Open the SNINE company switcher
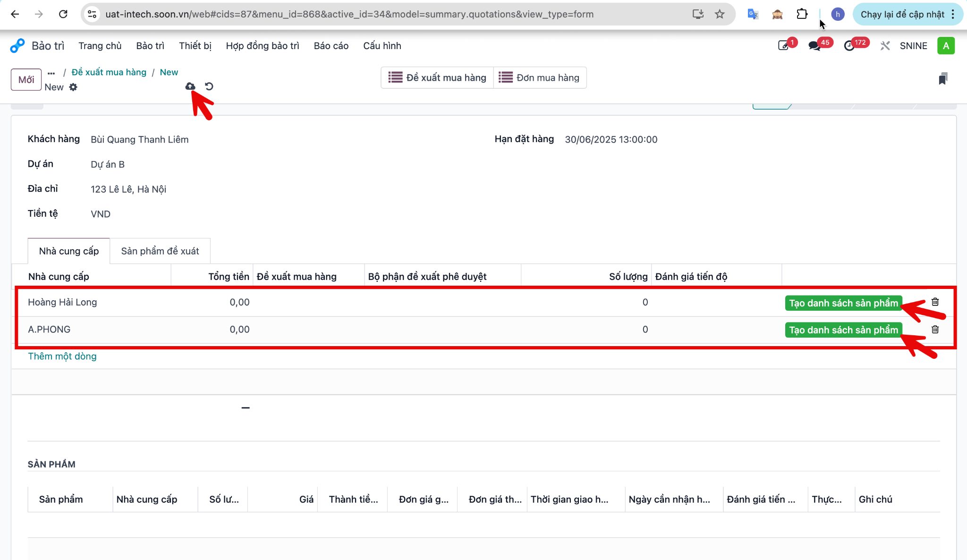 click(913, 46)
